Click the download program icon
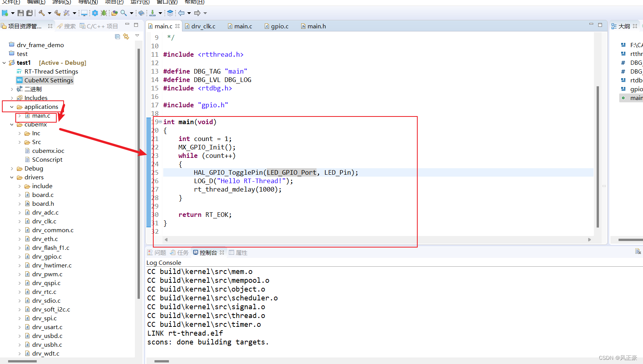The image size is (643, 364). pos(153,13)
